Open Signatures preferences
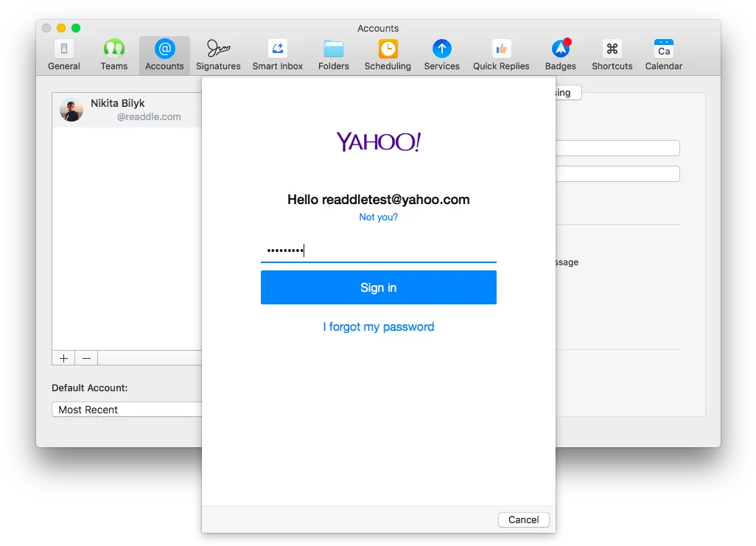 pos(218,55)
